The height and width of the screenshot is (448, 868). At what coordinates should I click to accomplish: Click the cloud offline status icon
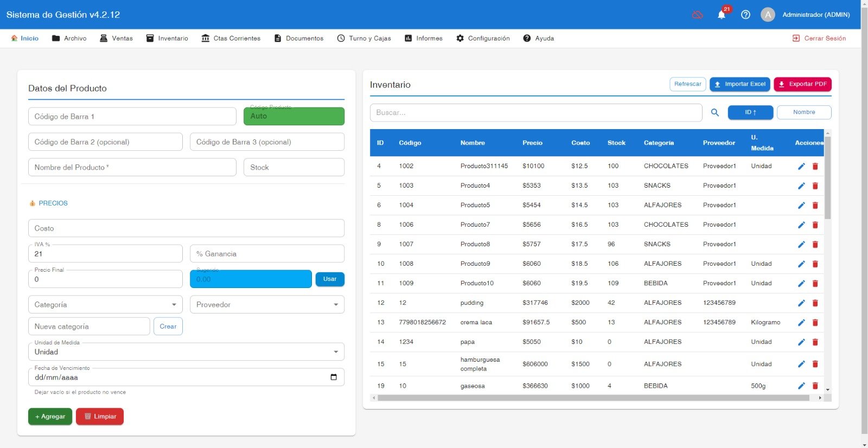698,15
